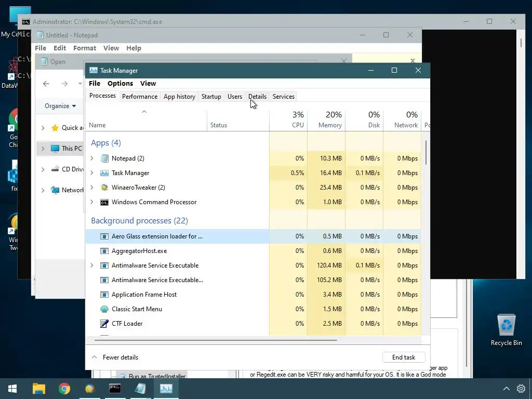The image size is (532, 399).
Task: Launch Google Chrome from the taskbar
Action: pyautogui.click(x=64, y=389)
